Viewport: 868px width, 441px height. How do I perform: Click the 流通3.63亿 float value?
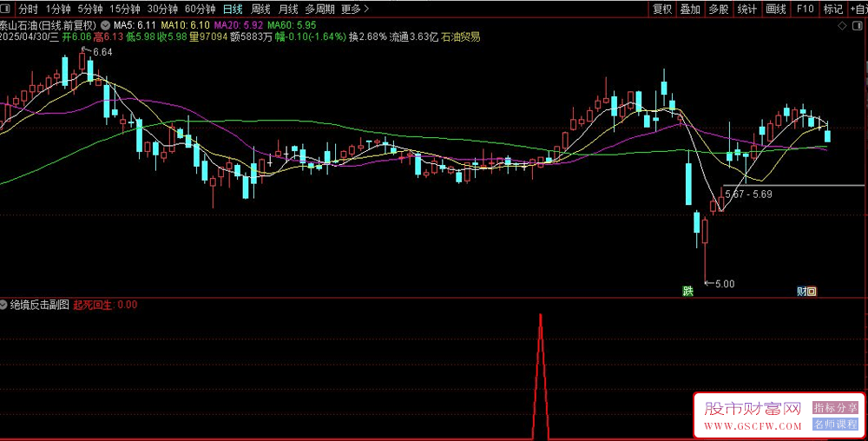[414, 37]
